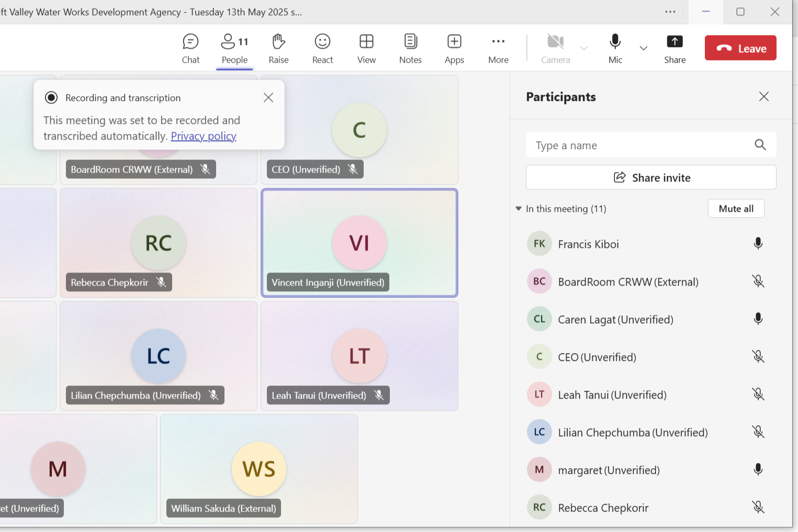Viewport: 798px width, 532px height.
Task: Collapse the 'In this meeting (11)' list
Action: [519, 209]
